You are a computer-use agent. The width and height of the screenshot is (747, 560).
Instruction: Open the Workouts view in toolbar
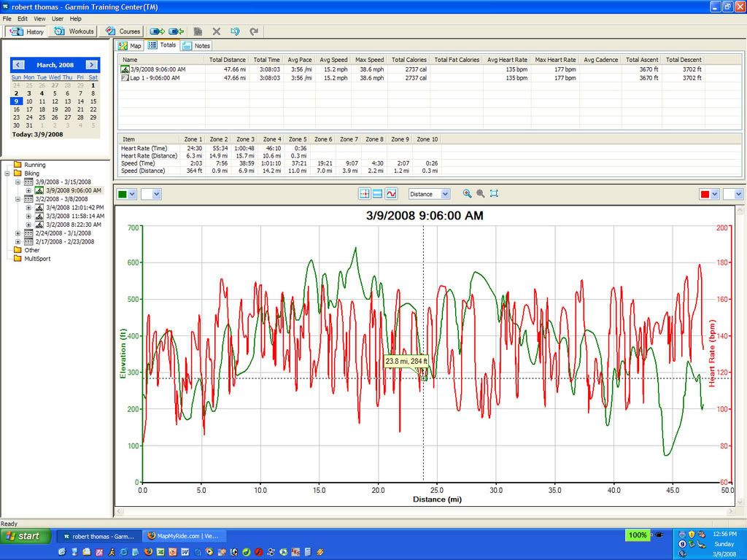[74, 31]
